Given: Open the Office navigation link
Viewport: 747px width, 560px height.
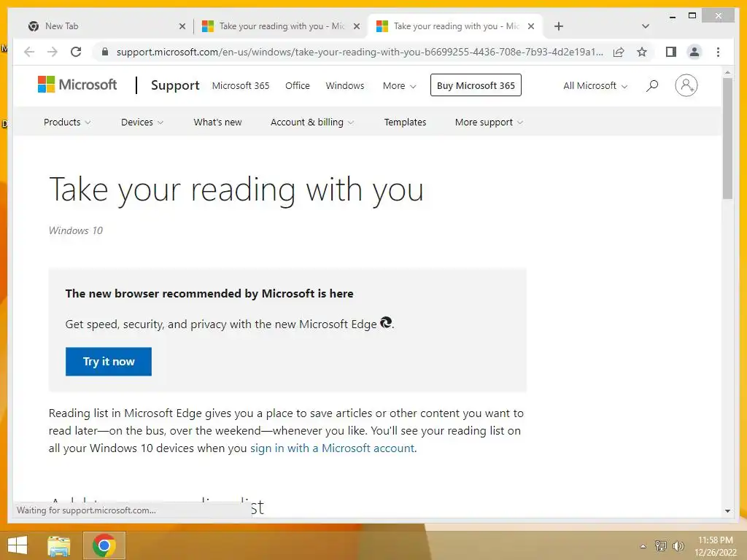Looking at the screenshot, I should click(x=298, y=86).
